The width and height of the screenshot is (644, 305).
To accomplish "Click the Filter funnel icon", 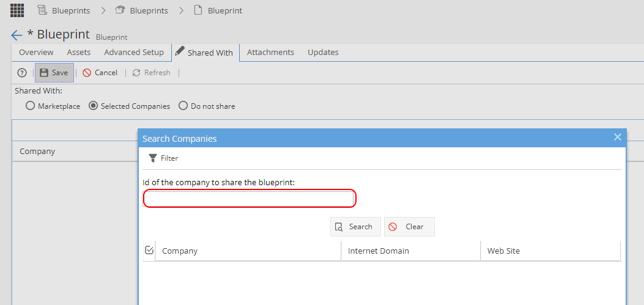I will coord(153,158).
